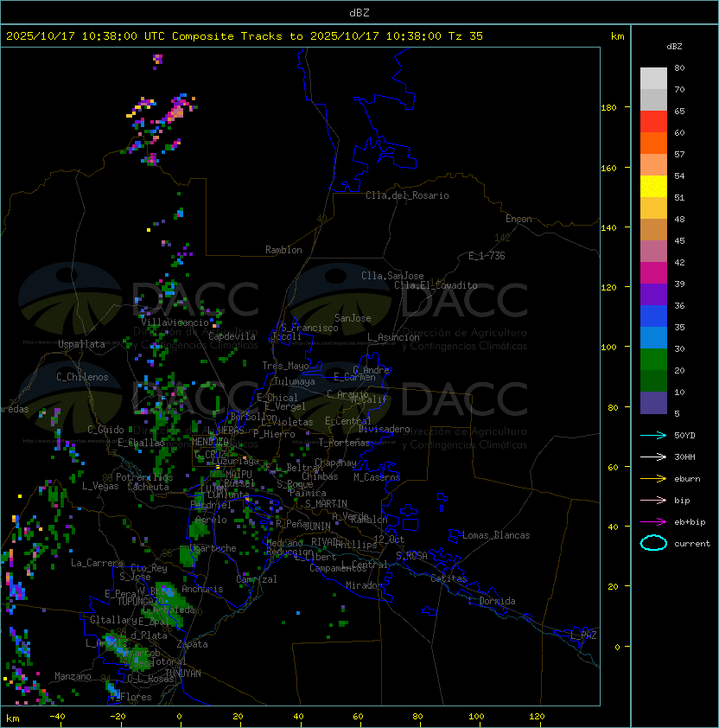Viewport: 719px width, 728px height.
Task: Click the JUNIN map label
Action: [x=317, y=526]
